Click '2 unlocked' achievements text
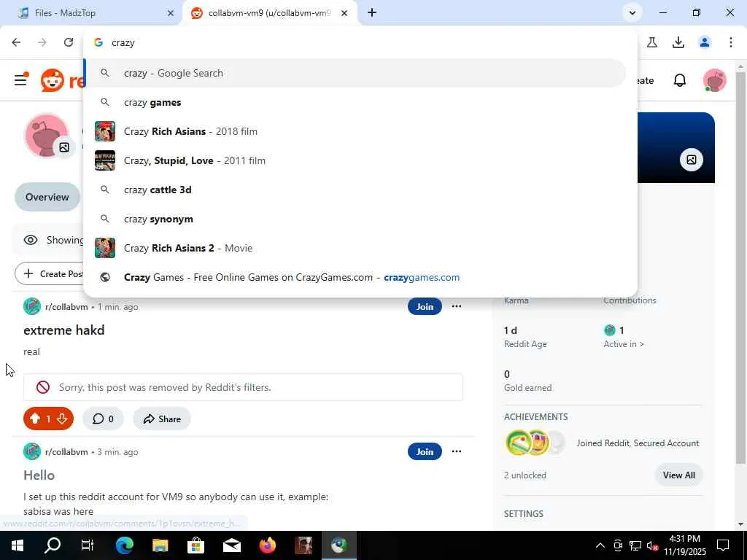Image resolution: width=747 pixels, height=560 pixels. [x=525, y=475]
